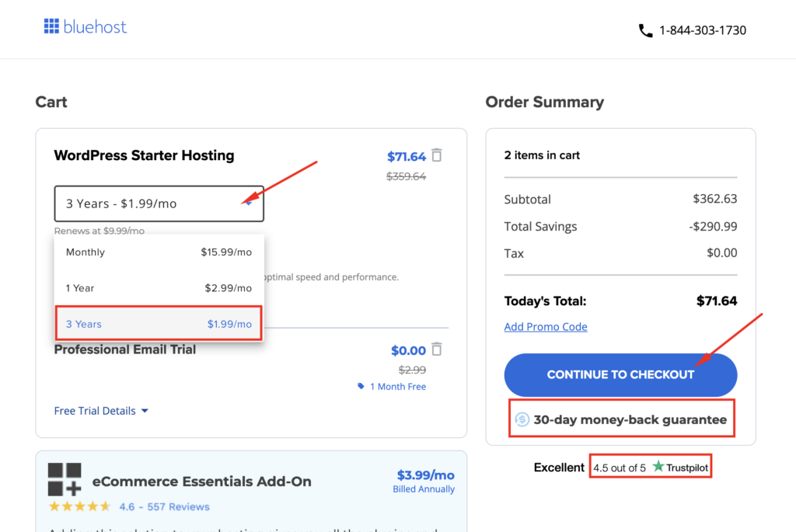Select the Monthly $15.99/mo option
Viewport: 796px width, 532px height.
159,252
